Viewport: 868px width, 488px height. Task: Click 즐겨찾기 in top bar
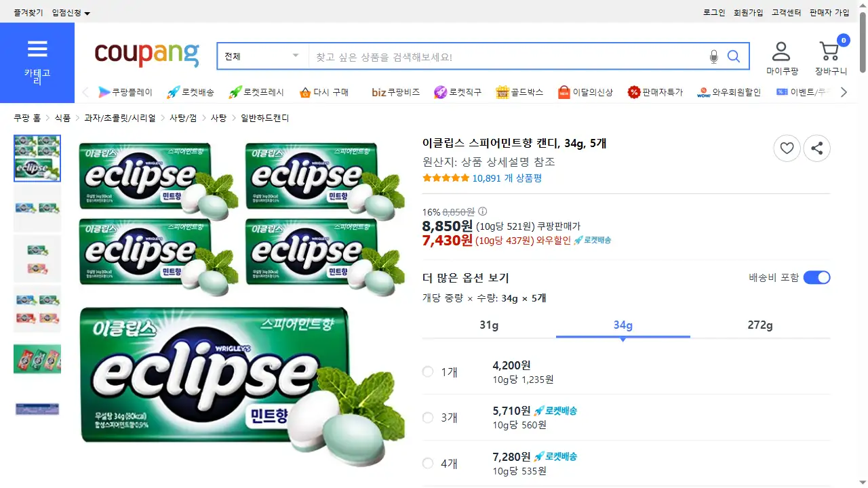pyautogui.click(x=28, y=13)
